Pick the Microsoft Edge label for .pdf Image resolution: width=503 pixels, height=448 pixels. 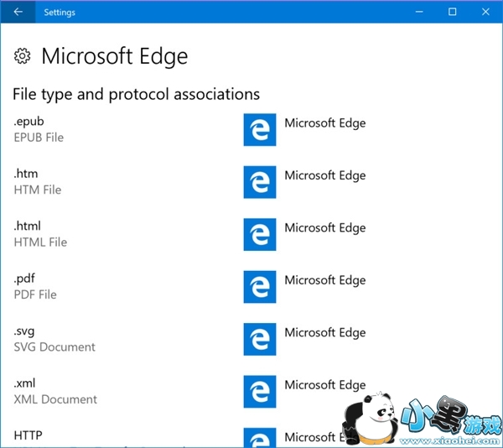[324, 280]
